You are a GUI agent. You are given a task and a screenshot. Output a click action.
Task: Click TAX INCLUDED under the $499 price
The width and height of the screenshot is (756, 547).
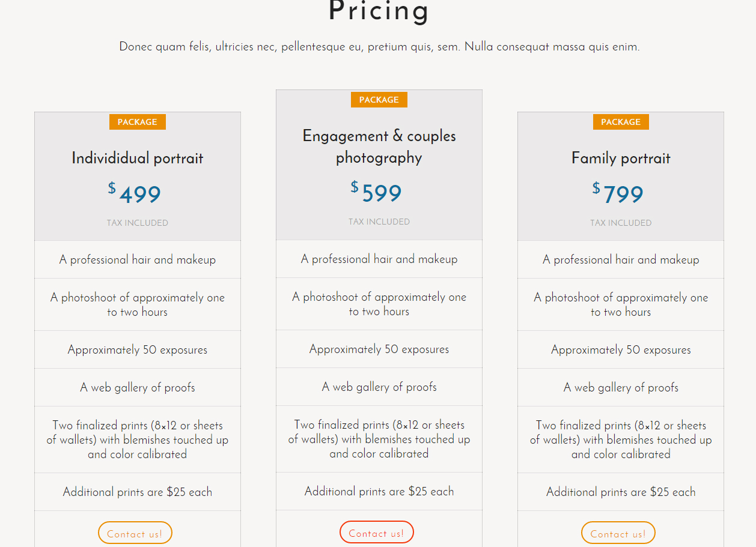(x=138, y=223)
